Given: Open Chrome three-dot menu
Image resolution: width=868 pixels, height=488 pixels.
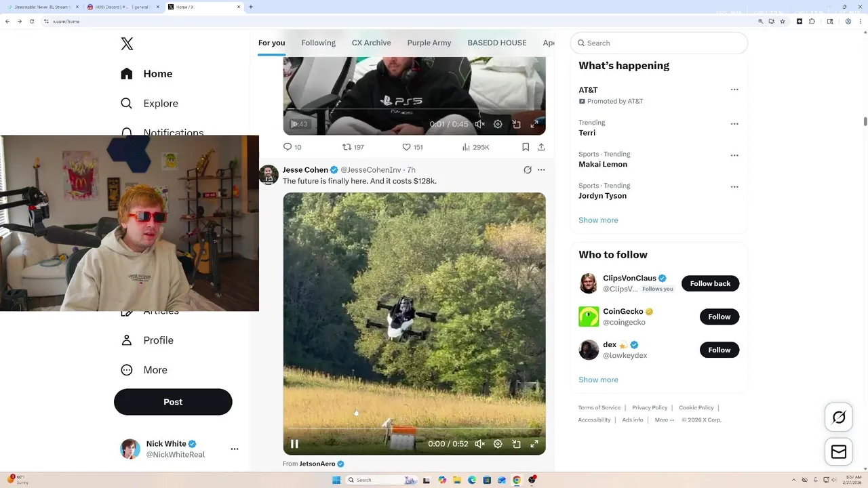Looking at the screenshot, I should (x=861, y=21).
